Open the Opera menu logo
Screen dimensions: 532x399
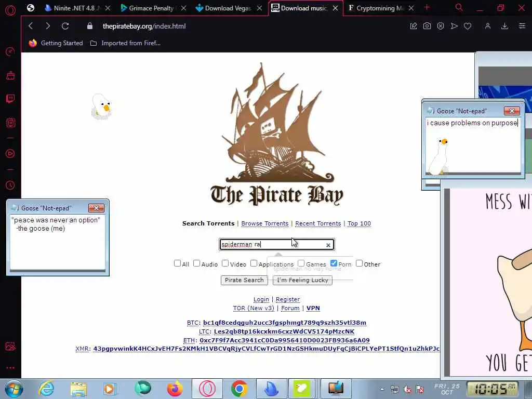(10, 10)
